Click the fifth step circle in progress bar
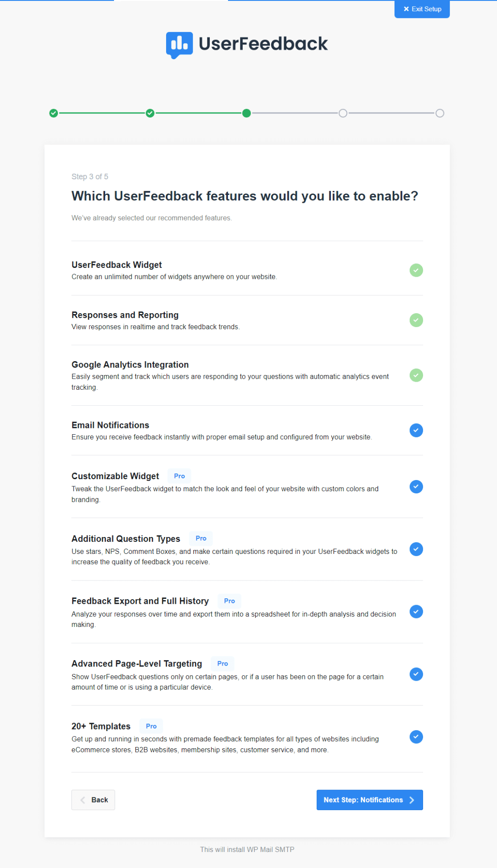The height and width of the screenshot is (868, 497). [440, 113]
